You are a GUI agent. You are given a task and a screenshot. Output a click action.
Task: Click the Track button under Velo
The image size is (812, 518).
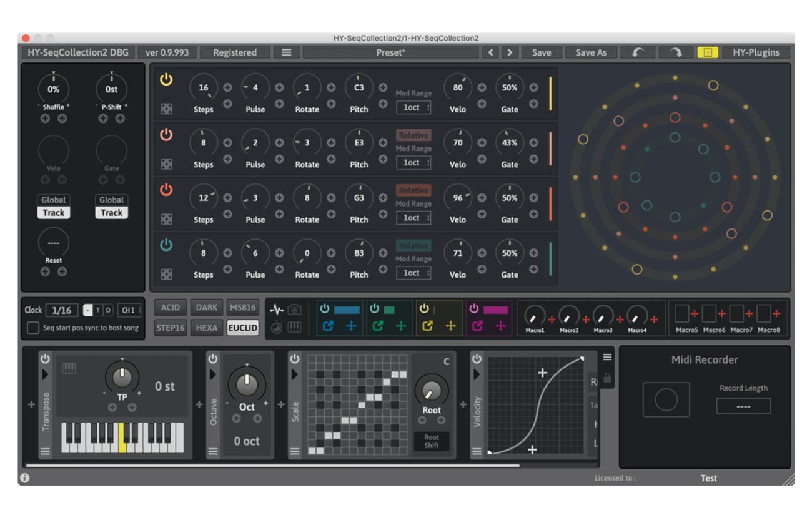point(54,212)
